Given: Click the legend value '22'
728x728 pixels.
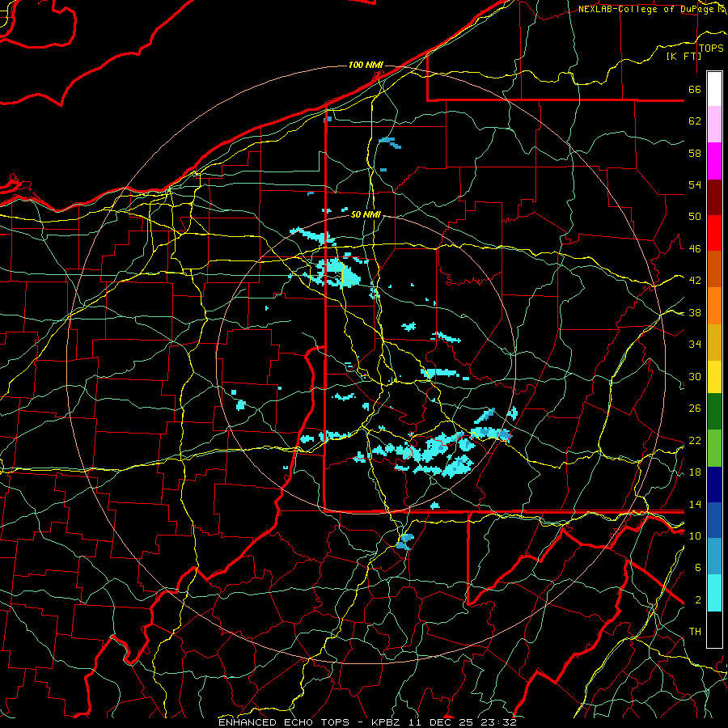Looking at the screenshot, I should [695, 440].
